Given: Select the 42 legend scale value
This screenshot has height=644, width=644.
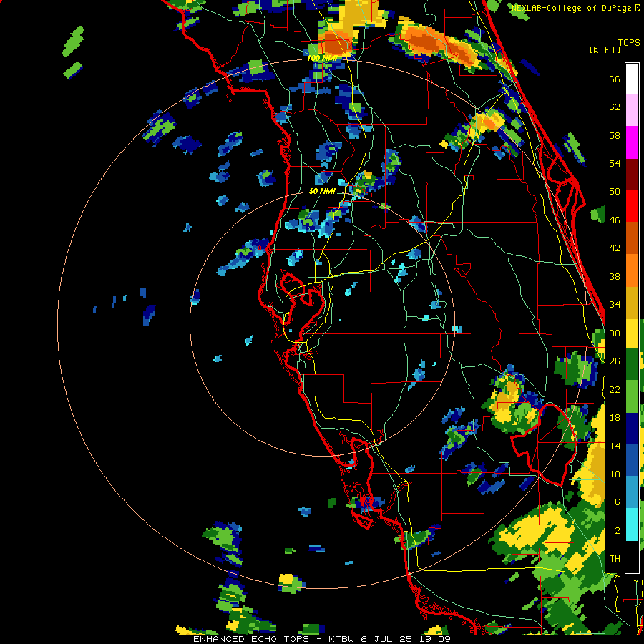Looking at the screenshot, I should [615, 248].
